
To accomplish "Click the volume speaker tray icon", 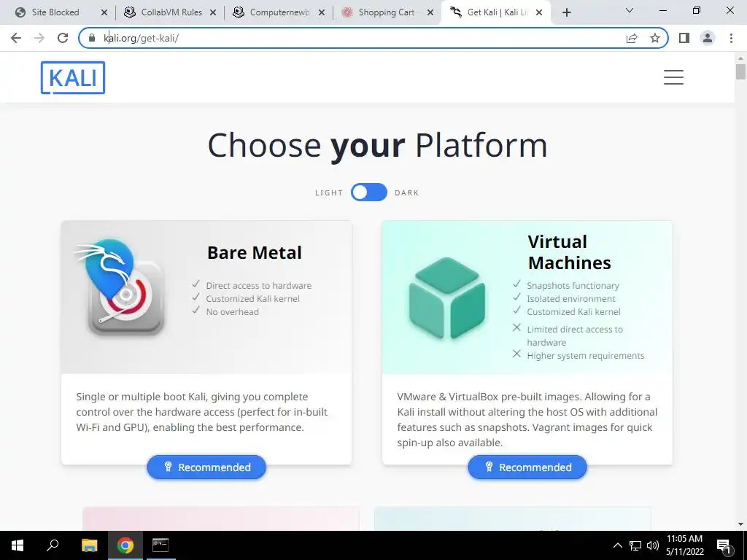I will pos(653,545).
